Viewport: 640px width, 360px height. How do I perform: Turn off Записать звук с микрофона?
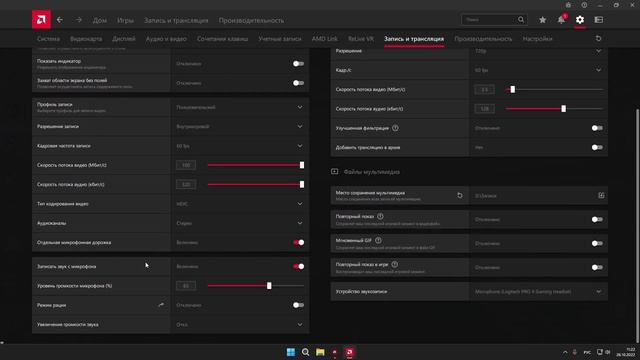[x=298, y=267]
